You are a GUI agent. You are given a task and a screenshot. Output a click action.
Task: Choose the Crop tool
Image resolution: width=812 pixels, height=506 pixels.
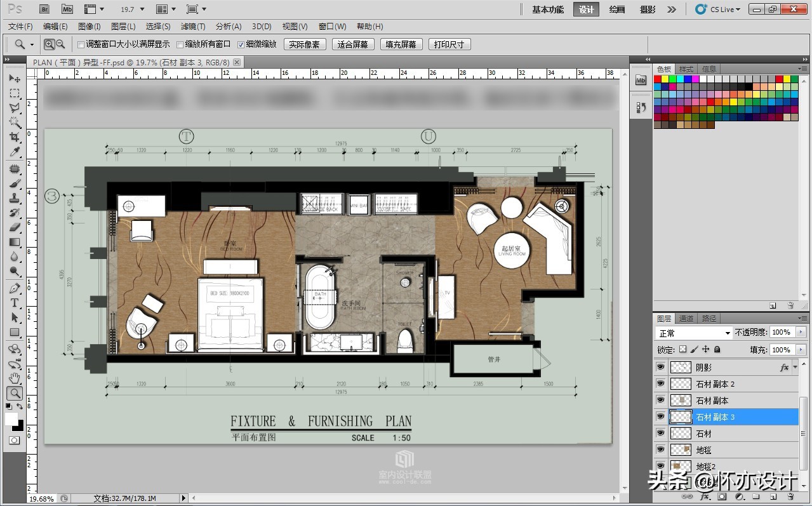tap(15, 137)
